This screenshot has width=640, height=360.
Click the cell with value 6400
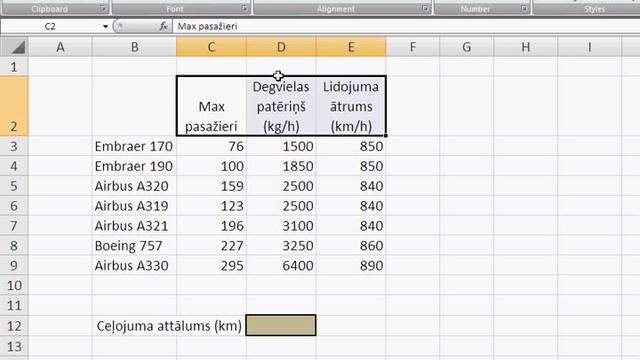[281, 266]
